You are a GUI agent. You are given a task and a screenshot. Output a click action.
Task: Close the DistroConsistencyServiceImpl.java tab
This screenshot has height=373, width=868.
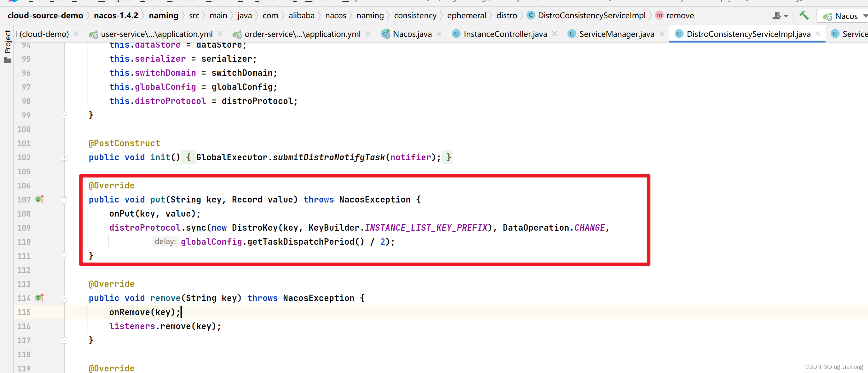tap(818, 34)
